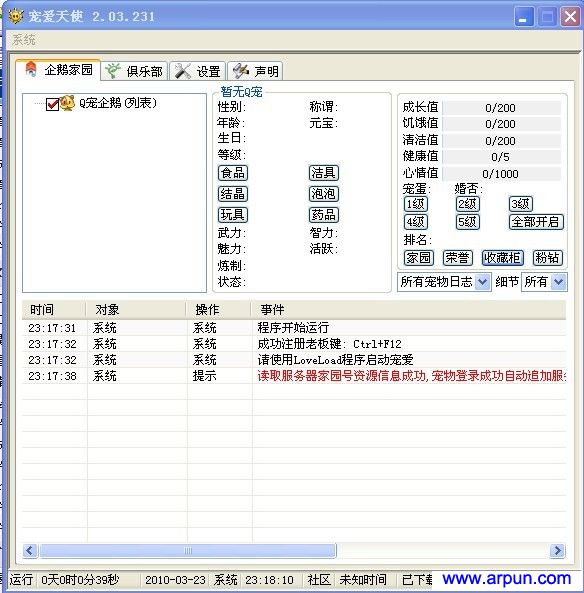Click the log scrollbar right arrow
Screen dimensions: 584x593
pos(558,551)
